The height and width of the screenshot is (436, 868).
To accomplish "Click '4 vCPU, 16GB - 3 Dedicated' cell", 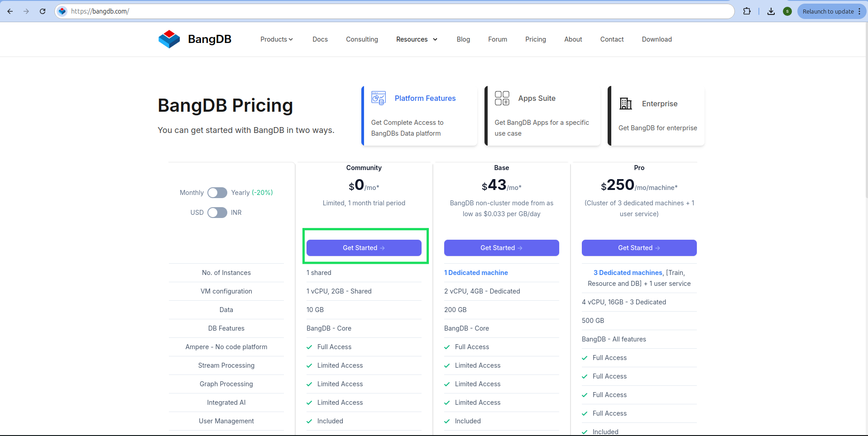I will click(x=624, y=302).
